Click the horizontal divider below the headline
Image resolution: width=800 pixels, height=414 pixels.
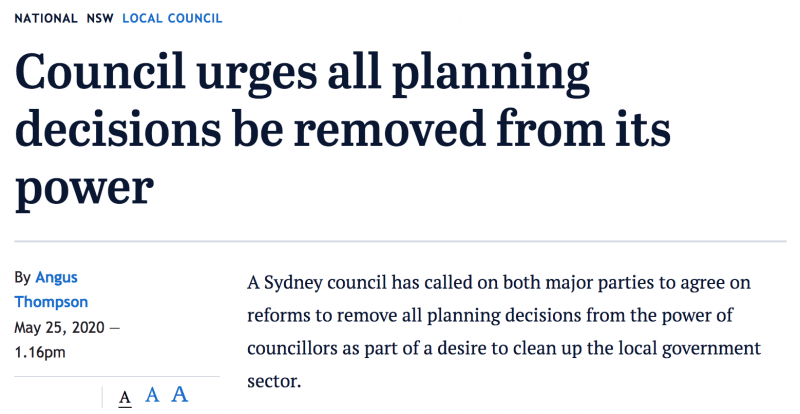401,240
